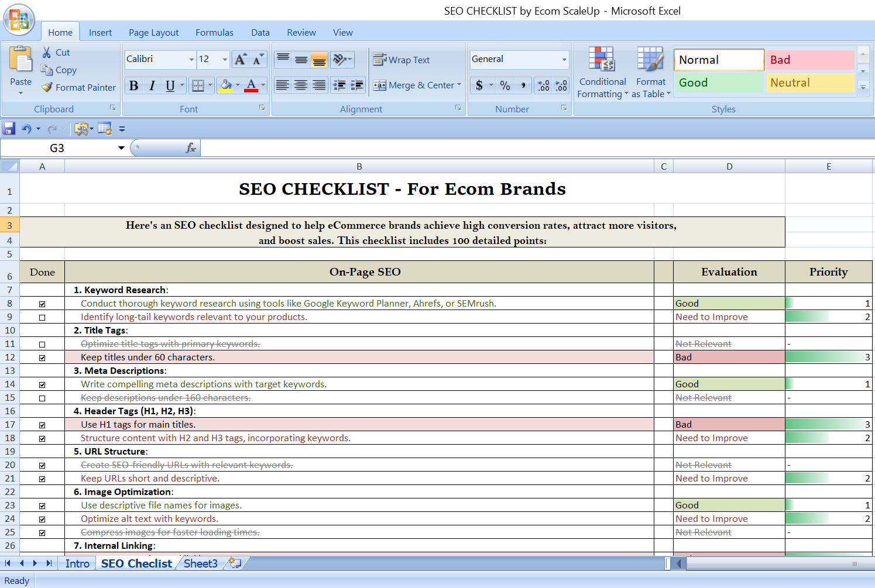Screen dimensions: 875x588
Task: Open the General number format dropdown
Action: click(564, 59)
